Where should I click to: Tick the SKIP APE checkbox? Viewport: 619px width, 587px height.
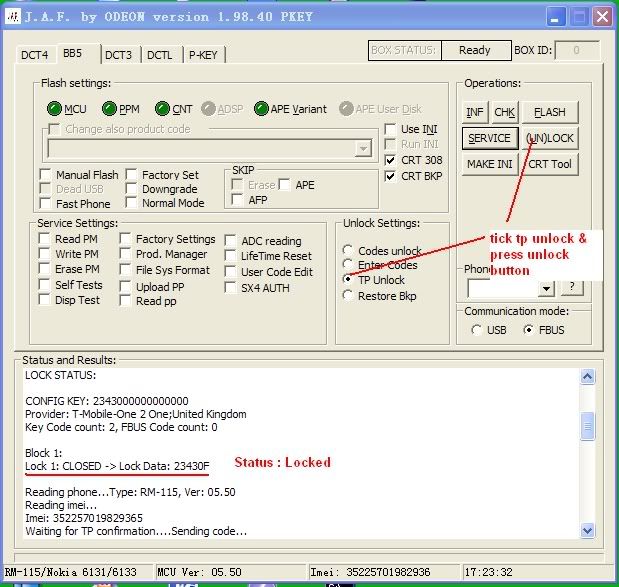pyautogui.click(x=284, y=184)
